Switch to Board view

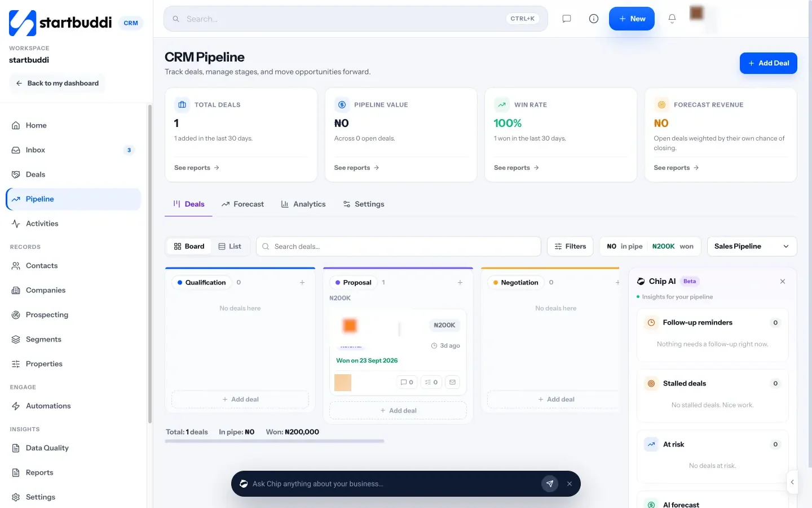(x=189, y=247)
